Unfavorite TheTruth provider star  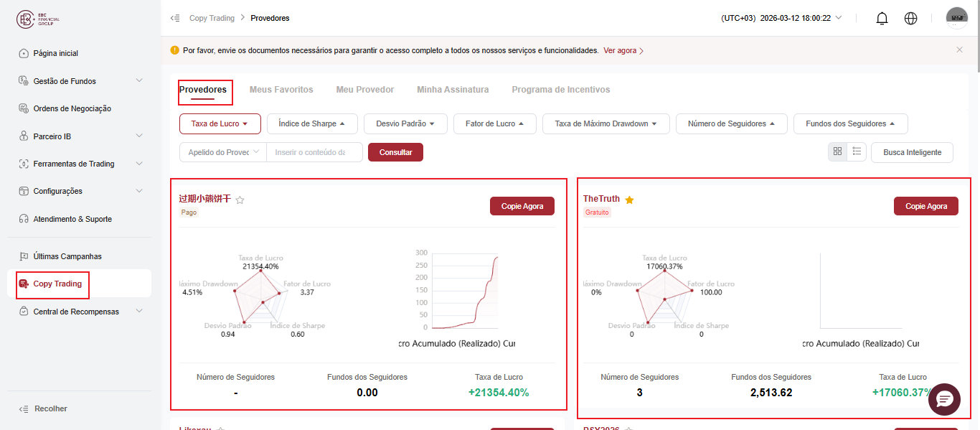629,200
